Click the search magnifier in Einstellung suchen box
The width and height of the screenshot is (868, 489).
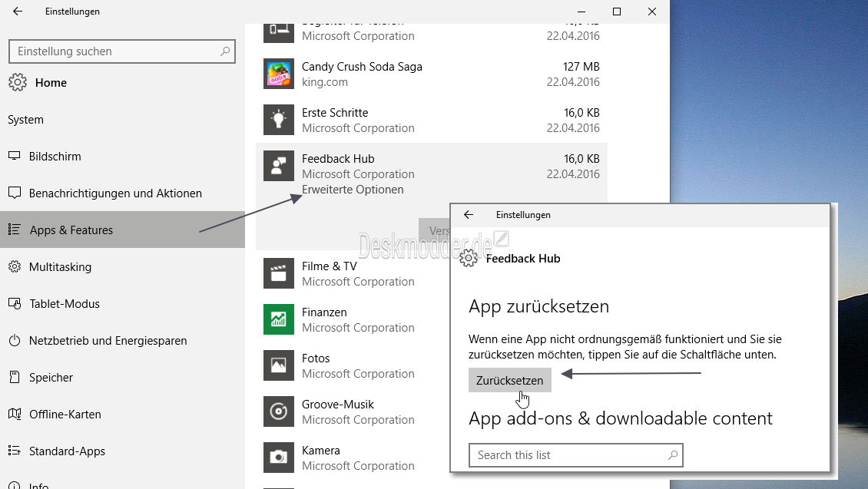(x=225, y=51)
